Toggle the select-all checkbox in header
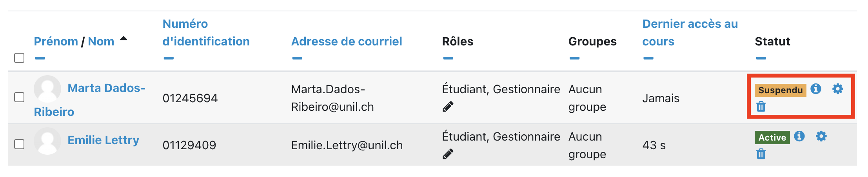 tap(19, 58)
